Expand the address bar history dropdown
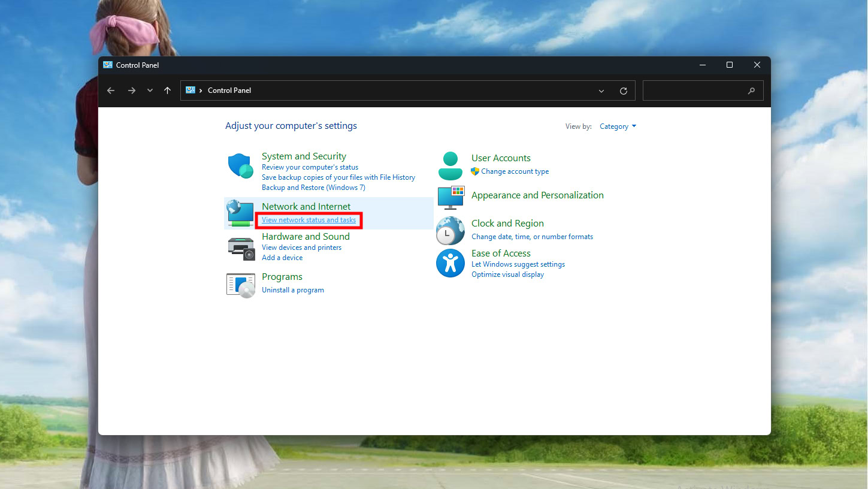This screenshot has width=868, height=489. pyautogui.click(x=601, y=91)
